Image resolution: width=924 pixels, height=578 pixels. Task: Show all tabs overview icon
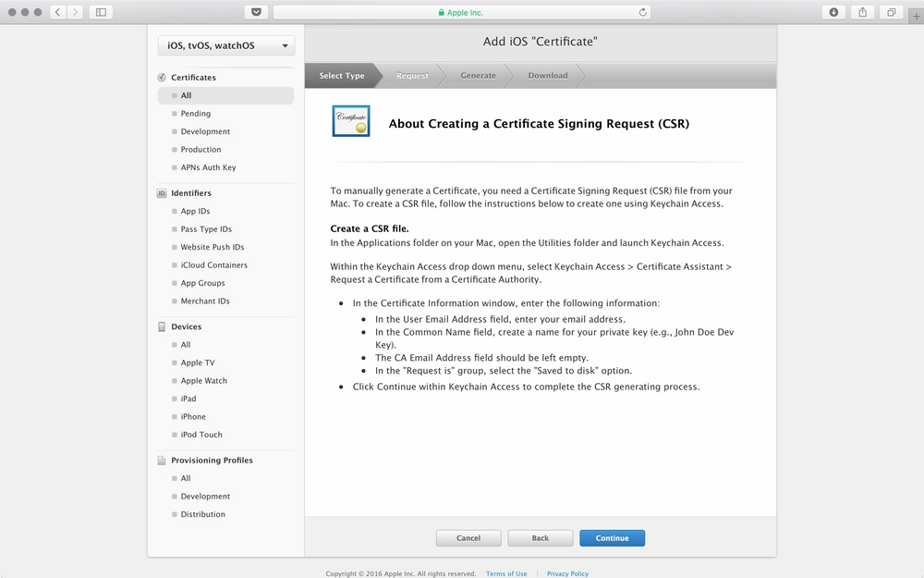click(891, 12)
